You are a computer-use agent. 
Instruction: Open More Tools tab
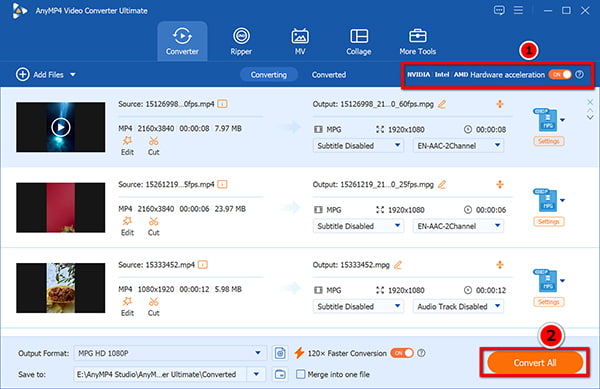point(417,41)
